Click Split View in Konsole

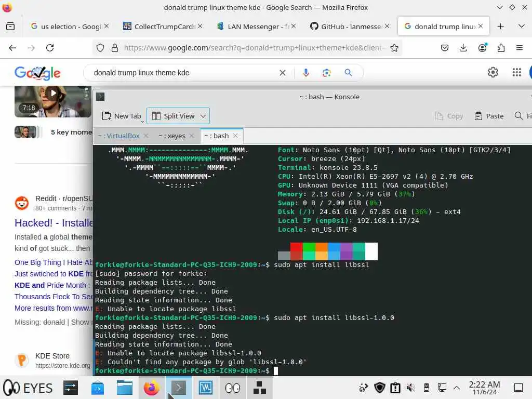point(173,116)
